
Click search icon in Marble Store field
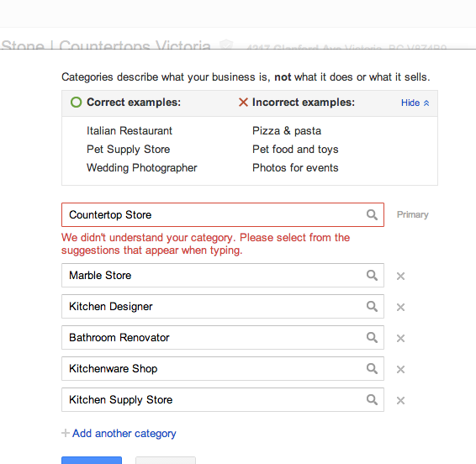372,276
